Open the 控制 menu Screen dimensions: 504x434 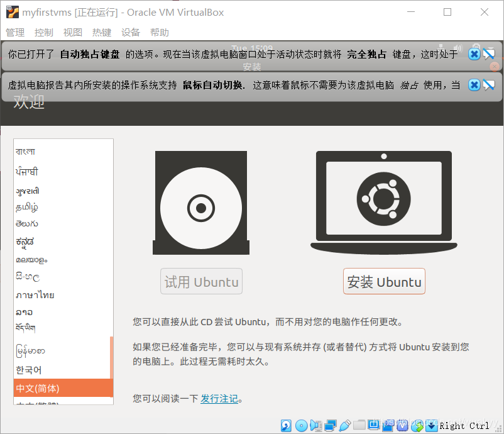tap(44, 33)
